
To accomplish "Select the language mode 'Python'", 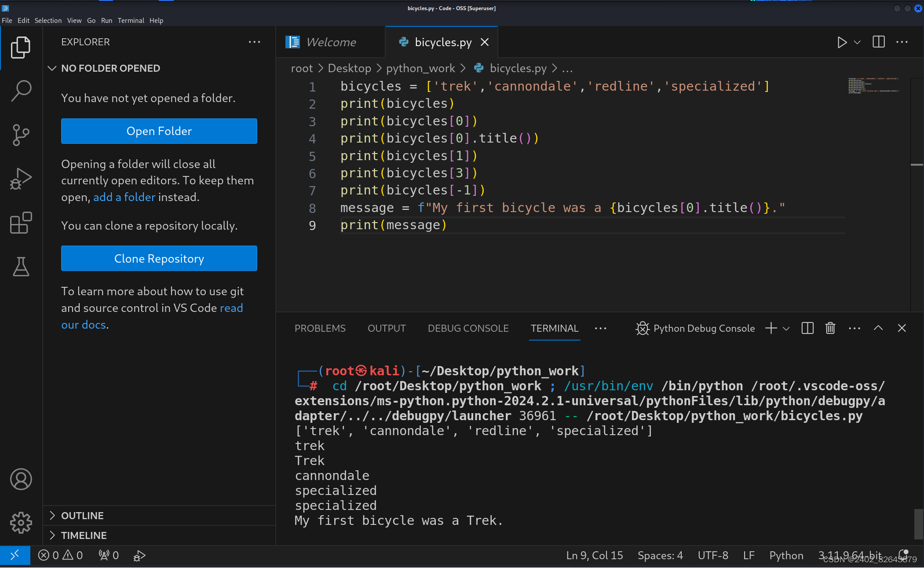I will (786, 555).
